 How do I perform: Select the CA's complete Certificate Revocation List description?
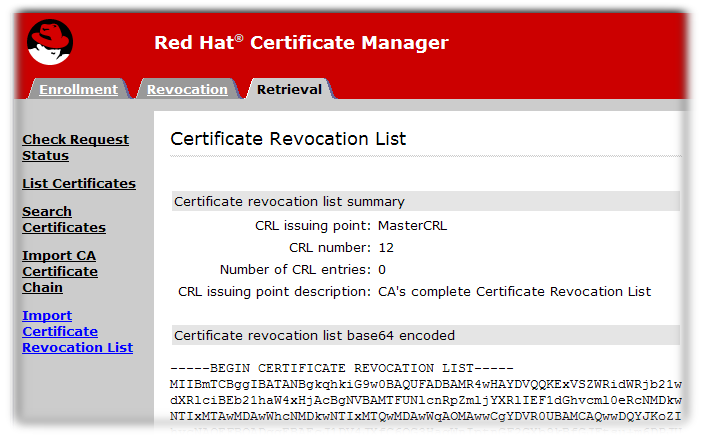coord(514,292)
